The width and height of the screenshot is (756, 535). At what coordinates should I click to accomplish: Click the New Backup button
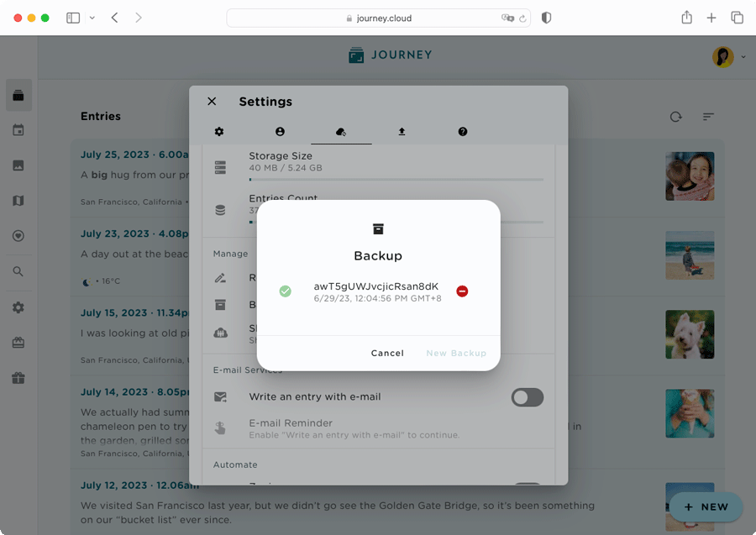[456, 353]
